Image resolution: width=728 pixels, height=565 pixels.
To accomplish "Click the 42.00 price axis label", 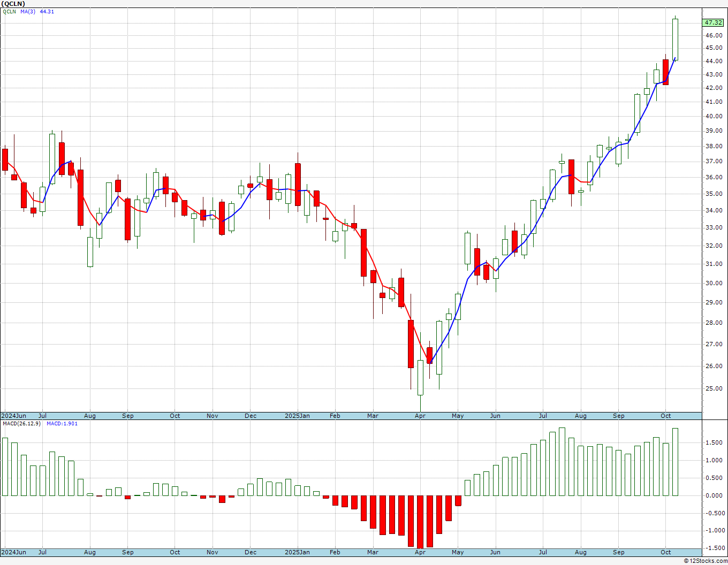I will pos(713,88).
